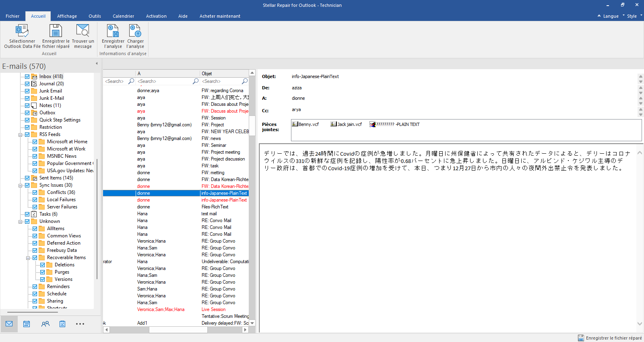Open the PLAIN TEXT attachment

pos(394,124)
